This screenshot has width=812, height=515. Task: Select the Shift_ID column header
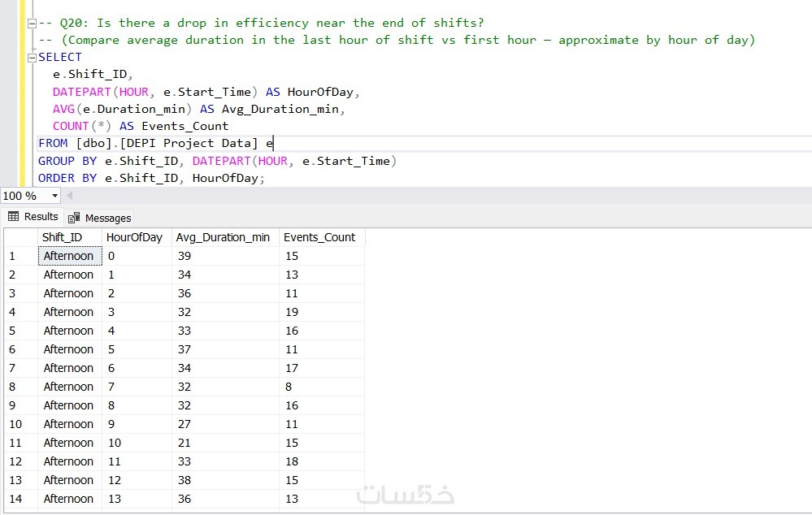pyautogui.click(x=62, y=237)
